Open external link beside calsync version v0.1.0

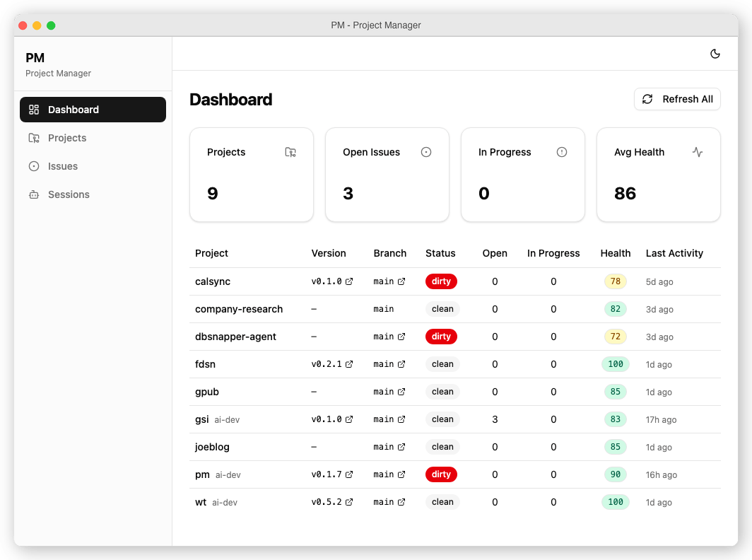click(x=348, y=281)
